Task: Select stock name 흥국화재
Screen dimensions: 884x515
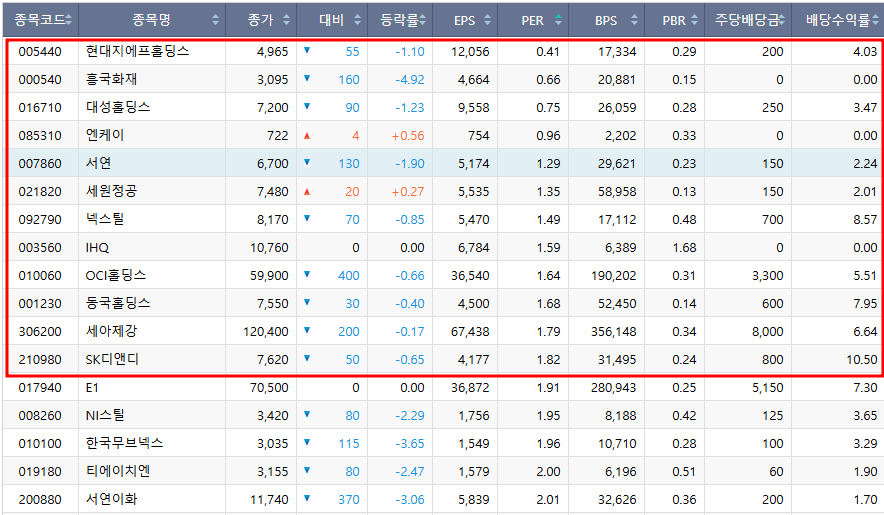Action: click(111, 80)
